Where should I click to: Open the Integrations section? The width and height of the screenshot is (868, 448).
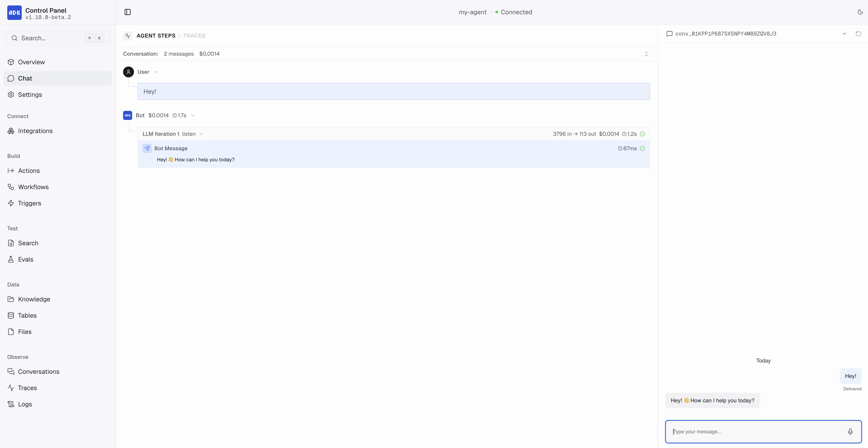click(35, 131)
